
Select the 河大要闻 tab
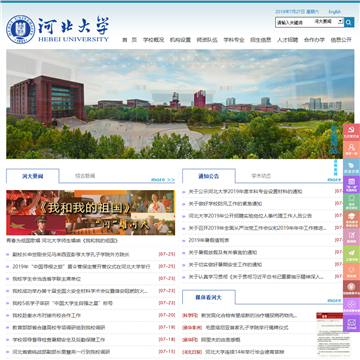coord(33,176)
